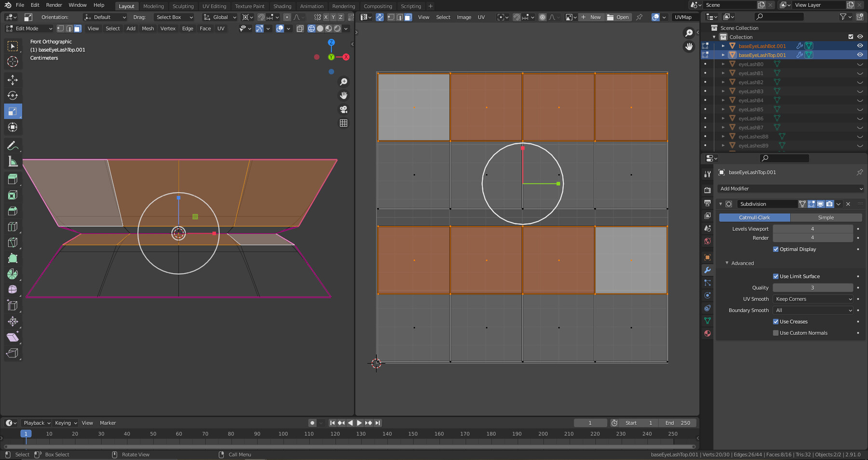Choose the Spin tool
Viewport: 868px width, 460px height.
click(x=13, y=274)
